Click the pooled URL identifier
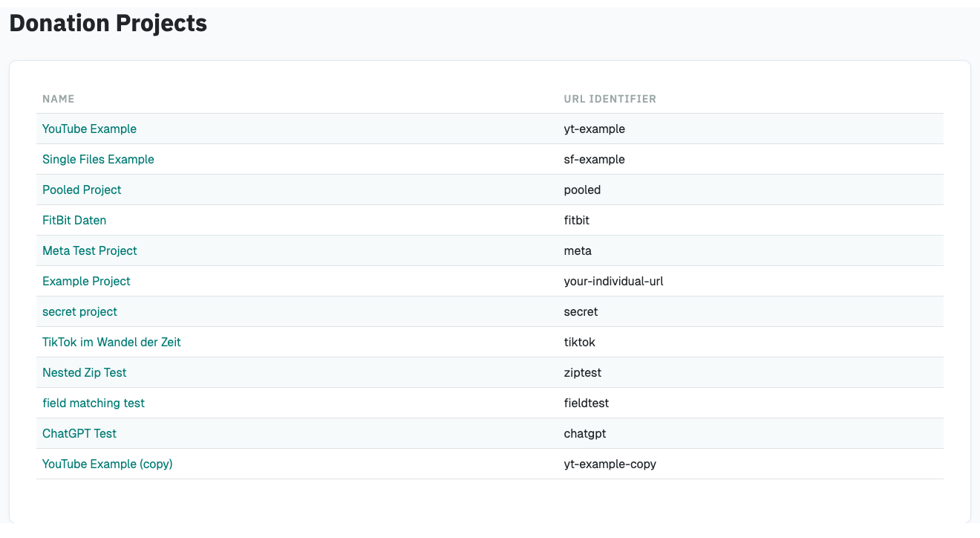Image resolution: width=980 pixels, height=538 pixels. click(x=583, y=189)
